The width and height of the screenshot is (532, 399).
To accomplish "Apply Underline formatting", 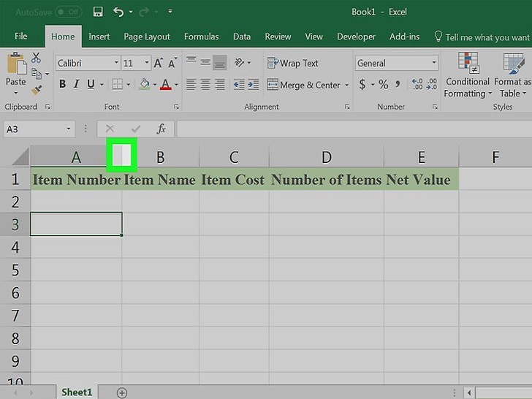I will pos(91,84).
